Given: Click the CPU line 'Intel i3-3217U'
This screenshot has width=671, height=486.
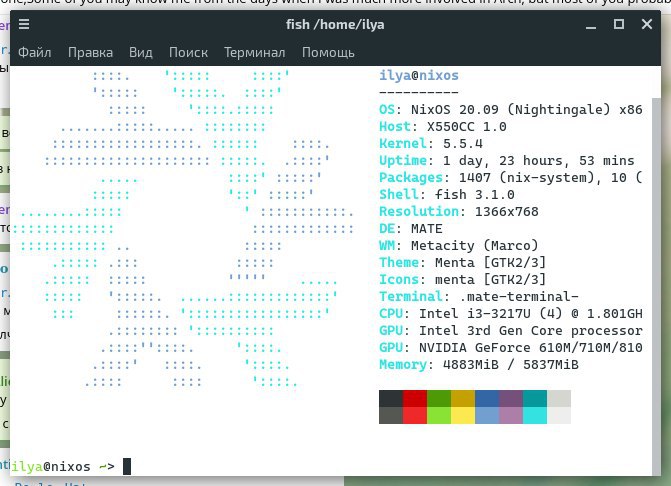Looking at the screenshot, I should [475, 314].
